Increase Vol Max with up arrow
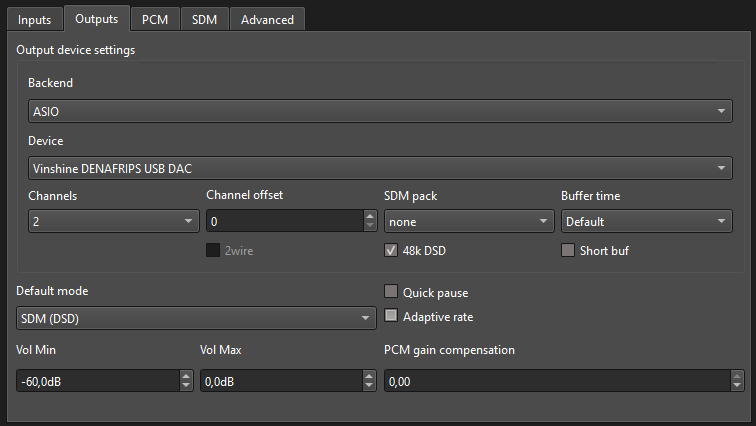Viewport: 756px width, 426px height. pos(369,375)
